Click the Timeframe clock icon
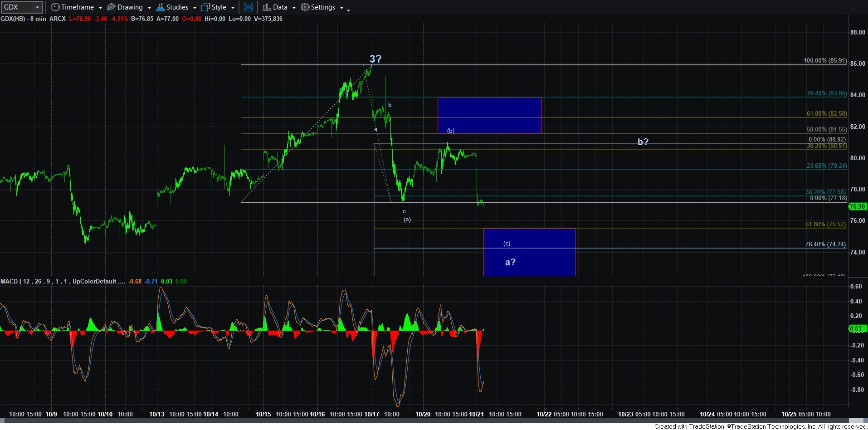The image size is (868, 430). [x=55, y=7]
